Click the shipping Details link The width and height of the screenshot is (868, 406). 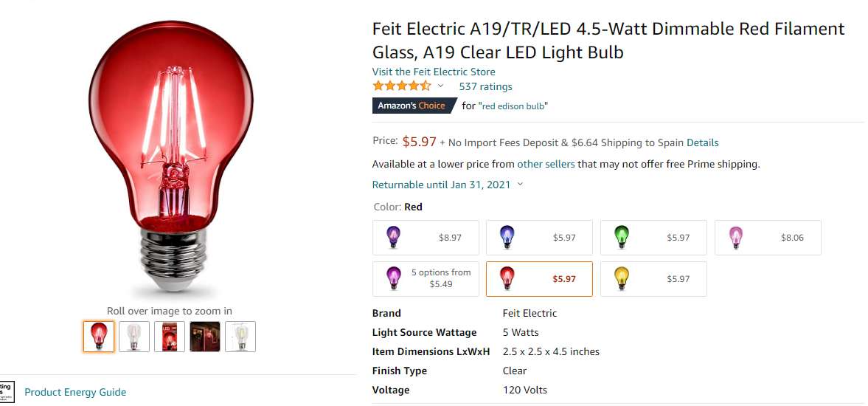(702, 142)
